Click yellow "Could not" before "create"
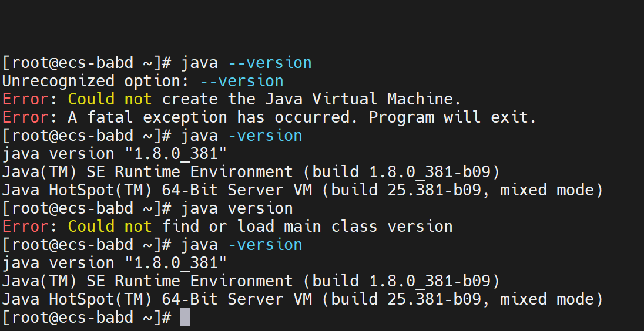 [x=110, y=99]
